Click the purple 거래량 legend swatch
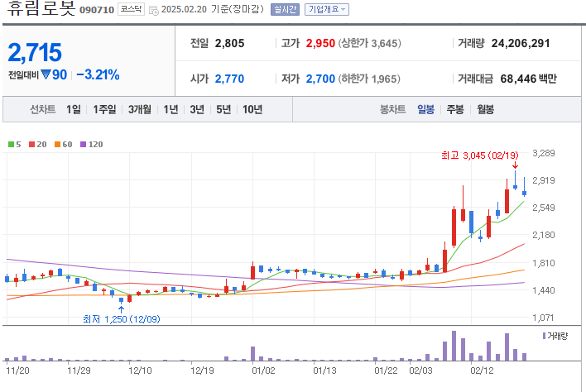 pyautogui.click(x=544, y=336)
